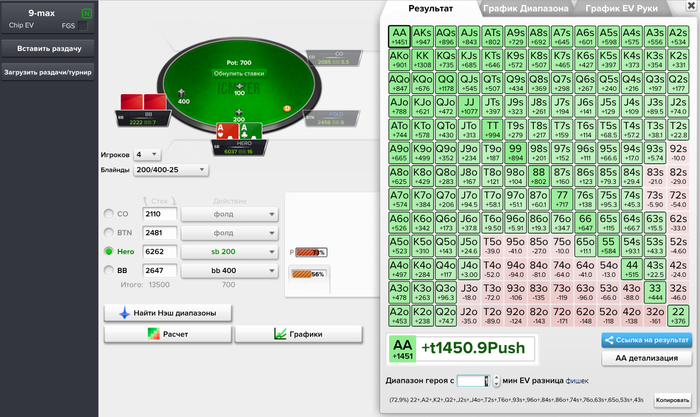
Task: Toggle the FGS checkbox
Action: coord(83,26)
